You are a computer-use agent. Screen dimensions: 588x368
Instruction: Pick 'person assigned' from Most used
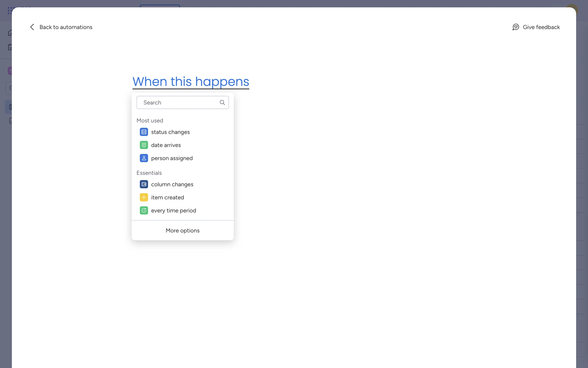pos(171,158)
